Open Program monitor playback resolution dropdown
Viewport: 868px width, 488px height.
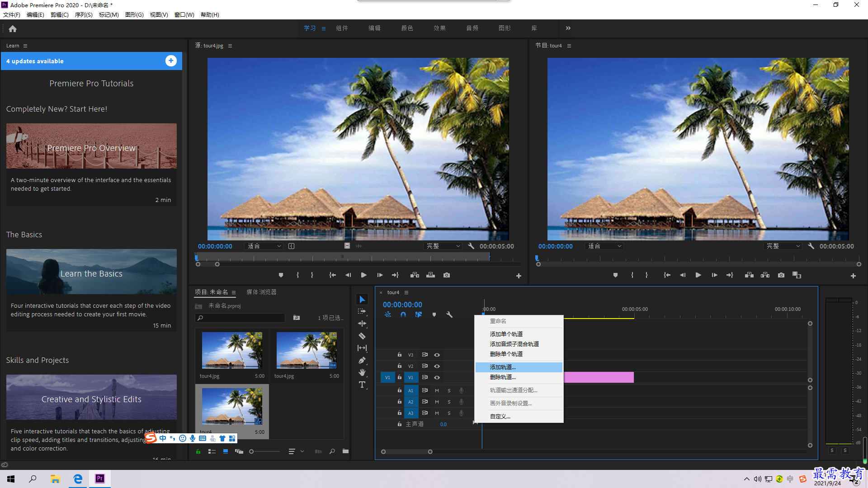point(783,246)
